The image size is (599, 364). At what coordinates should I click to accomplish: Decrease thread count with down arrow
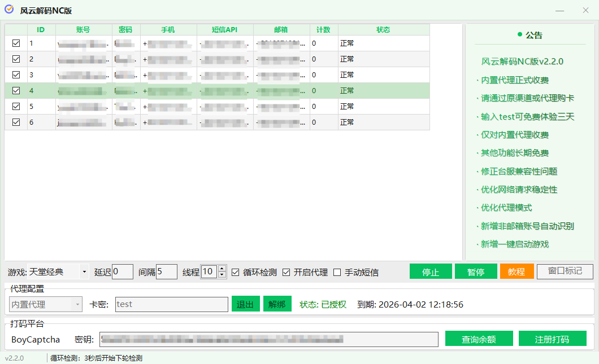pyautogui.click(x=222, y=275)
